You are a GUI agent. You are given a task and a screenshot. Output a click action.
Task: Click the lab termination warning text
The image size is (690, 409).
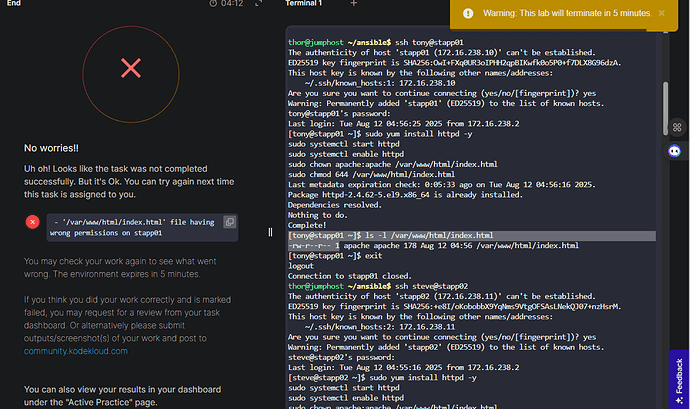(566, 14)
